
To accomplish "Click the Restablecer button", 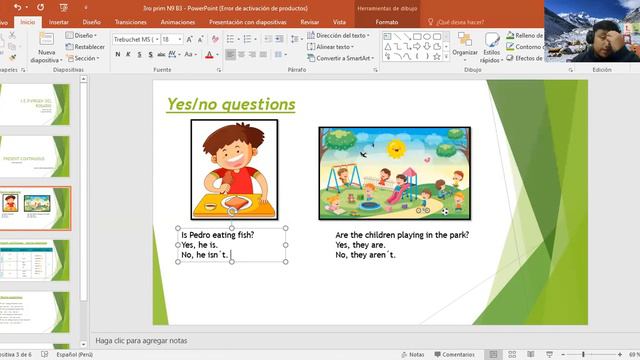I will coord(85,47).
